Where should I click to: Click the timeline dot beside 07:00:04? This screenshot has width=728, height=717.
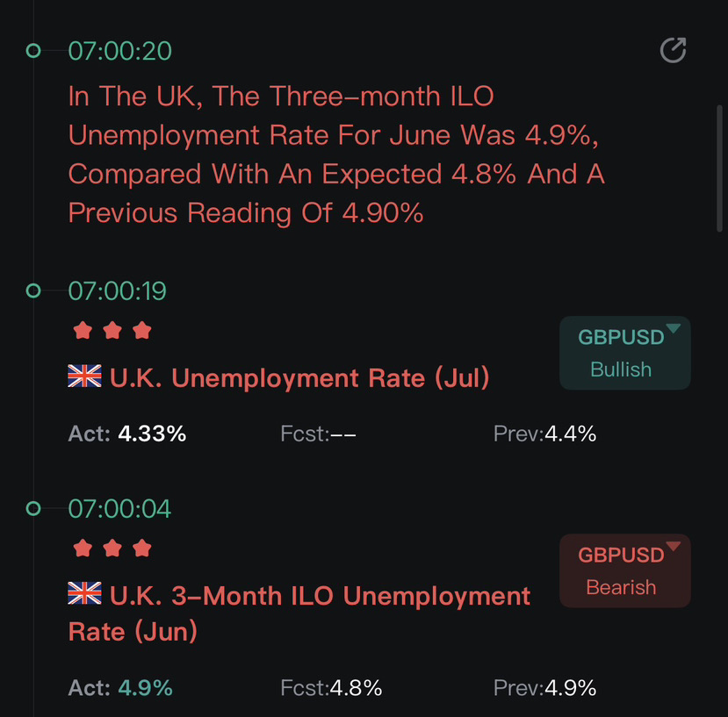33,509
